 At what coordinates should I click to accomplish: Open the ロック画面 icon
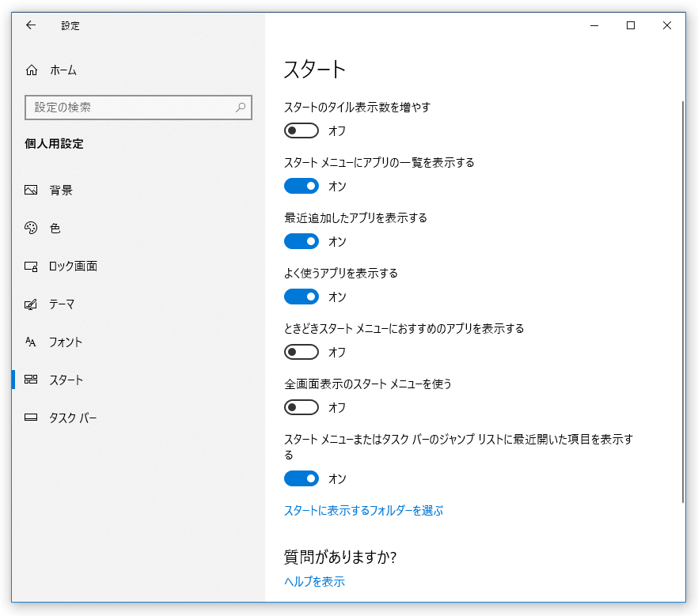[x=31, y=266]
